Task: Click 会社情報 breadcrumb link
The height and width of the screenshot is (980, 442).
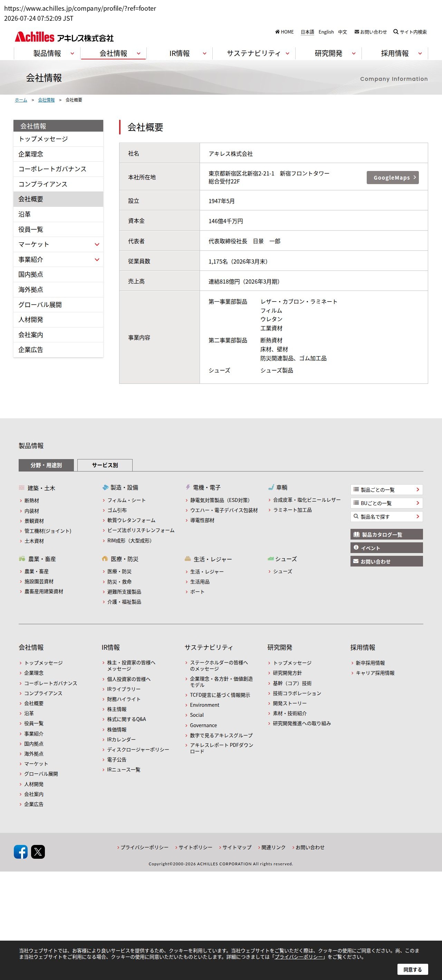Action: (46, 100)
